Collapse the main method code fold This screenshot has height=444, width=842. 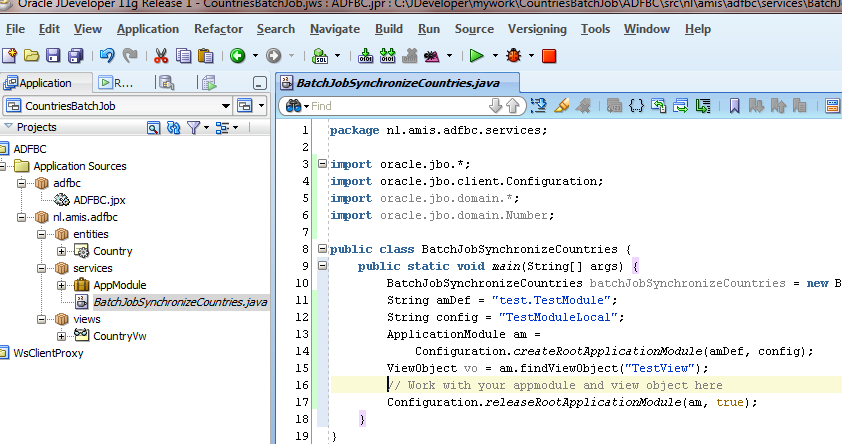point(322,266)
